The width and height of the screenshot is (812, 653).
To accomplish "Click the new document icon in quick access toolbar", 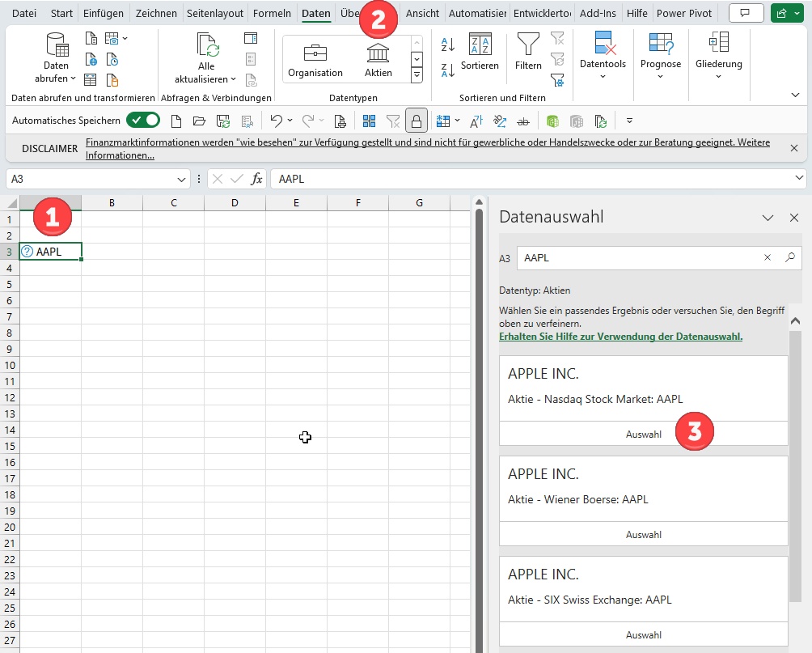I will tap(176, 121).
